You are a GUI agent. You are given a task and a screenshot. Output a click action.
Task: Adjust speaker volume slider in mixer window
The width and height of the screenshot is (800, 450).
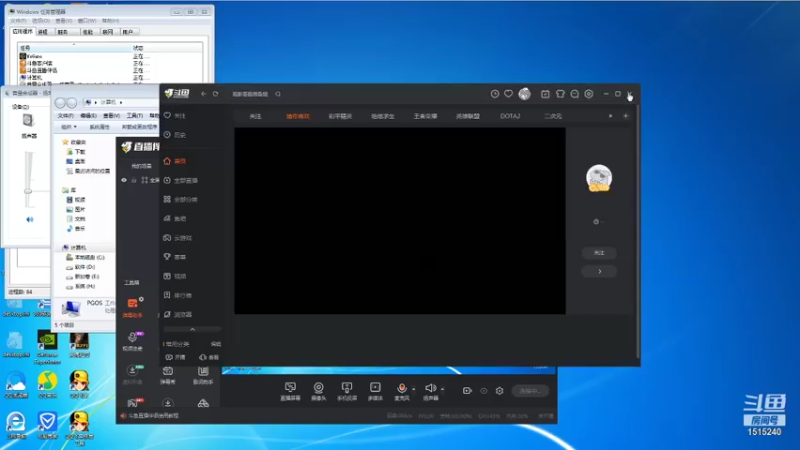click(x=28, y=191)
